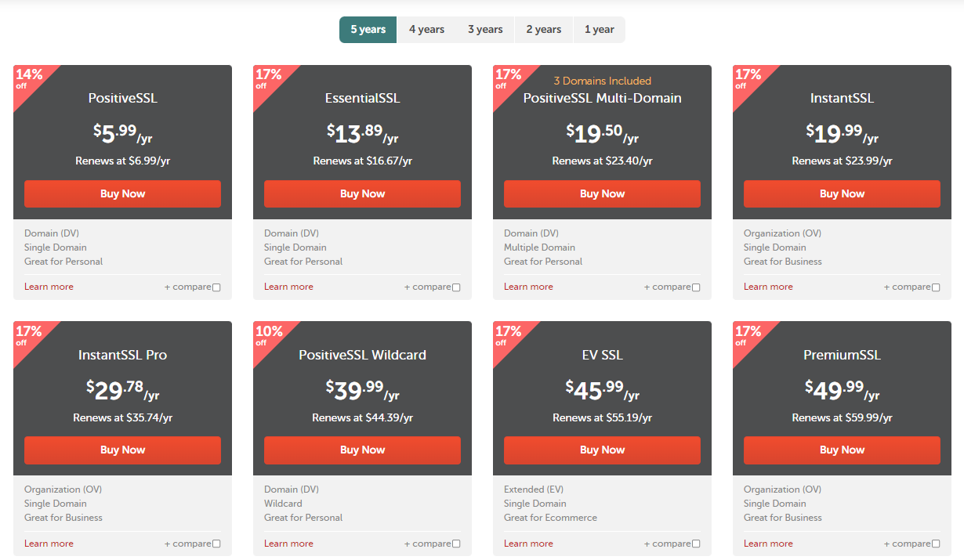Open Learn more for PositiveSSL Wildcard

tap(288, 543)
